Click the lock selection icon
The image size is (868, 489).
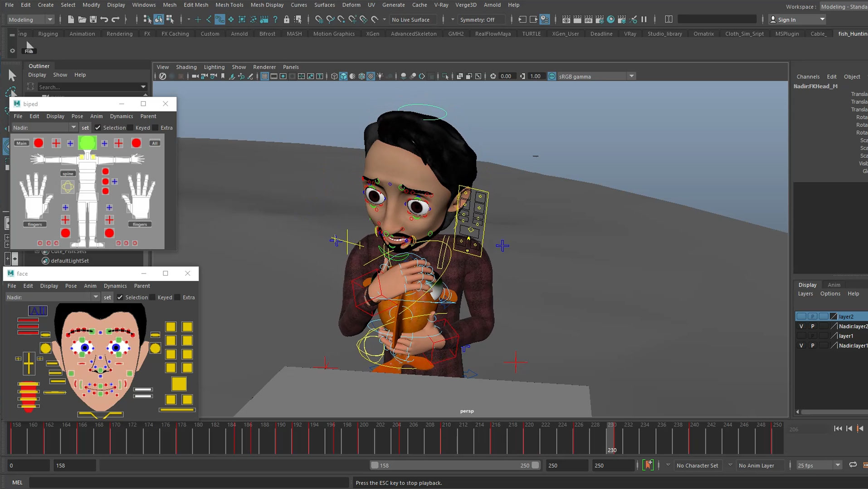[286, 20]
